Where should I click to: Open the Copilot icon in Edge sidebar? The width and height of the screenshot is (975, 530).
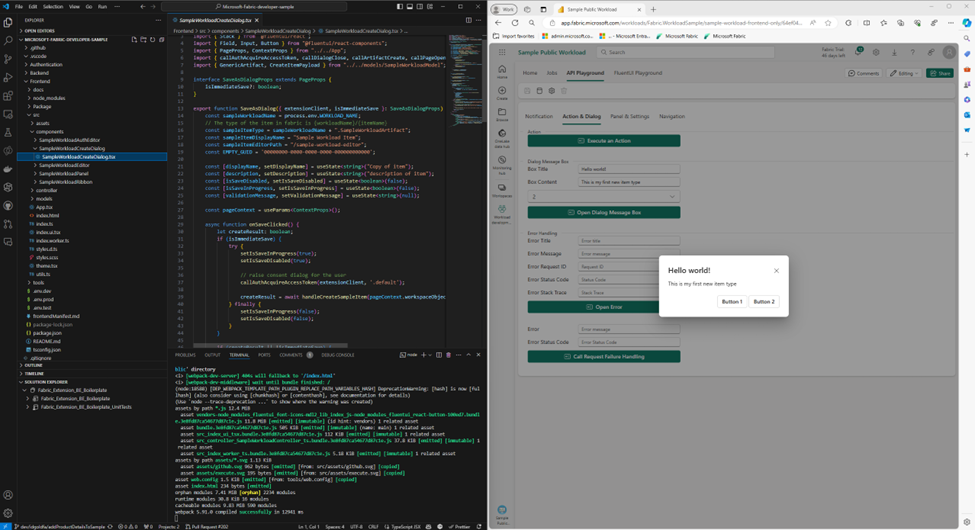(x=967, y=23)
